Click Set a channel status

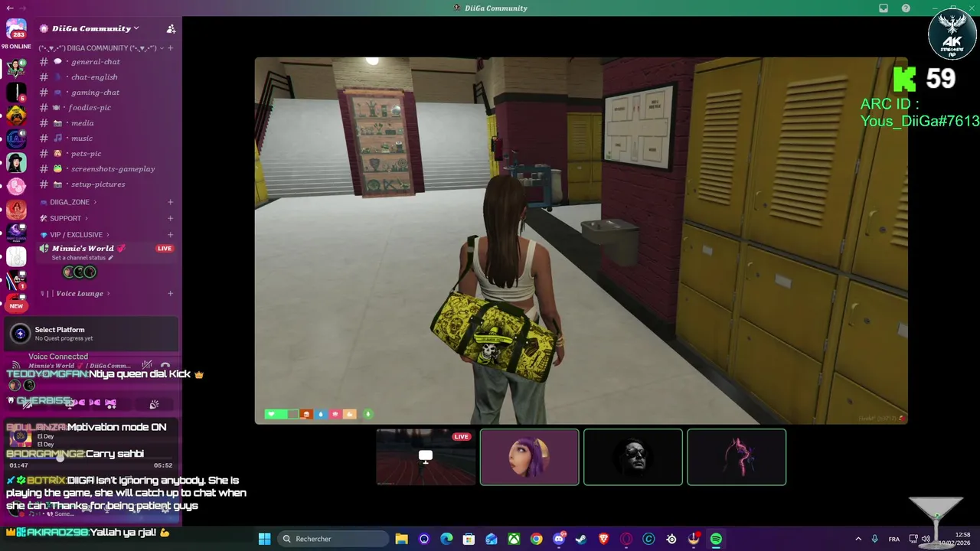(x=82, y=258)
